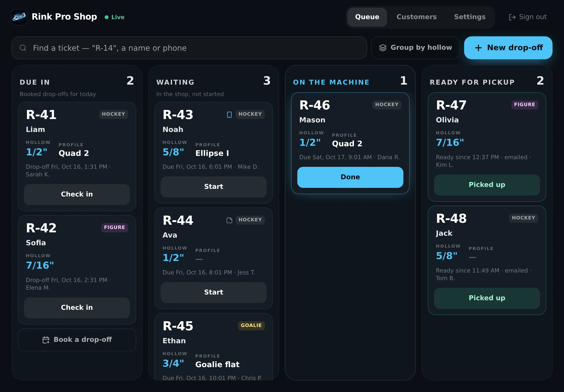Click the HOCKEY tag on R-41
Screen dimensions: 564x392
tap(114, 114)
